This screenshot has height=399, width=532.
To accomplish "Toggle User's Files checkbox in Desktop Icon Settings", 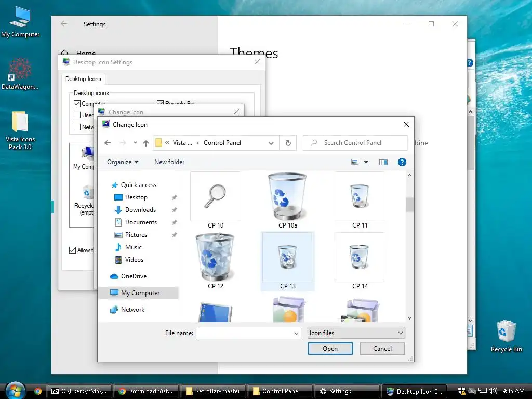I will (77, 115).
